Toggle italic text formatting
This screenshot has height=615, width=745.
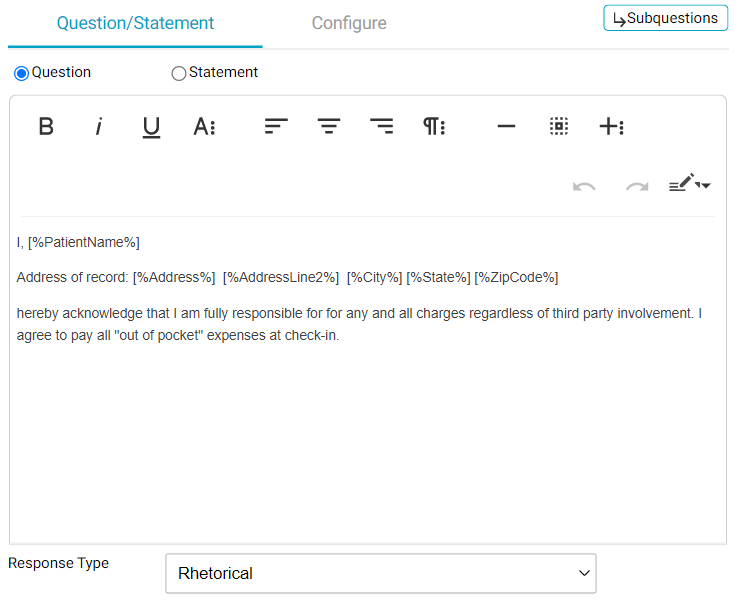[x=98, y=127]
